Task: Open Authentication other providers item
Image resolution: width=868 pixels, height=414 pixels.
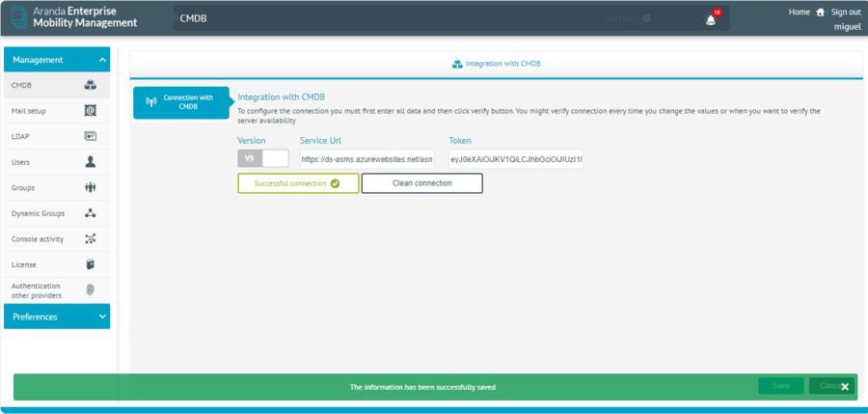Action: coord(57,290)
